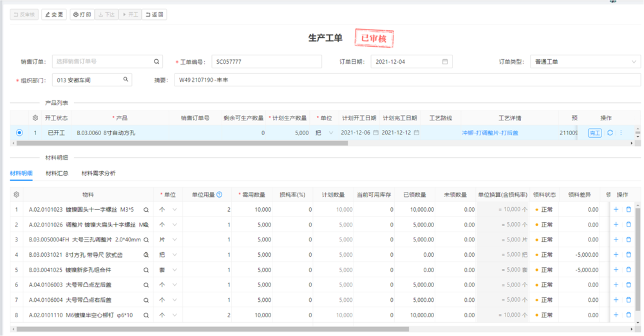The height and width of the screenshot is (336, 644).
Task: Switch to 材料汇总 tab
Action: 57,173
